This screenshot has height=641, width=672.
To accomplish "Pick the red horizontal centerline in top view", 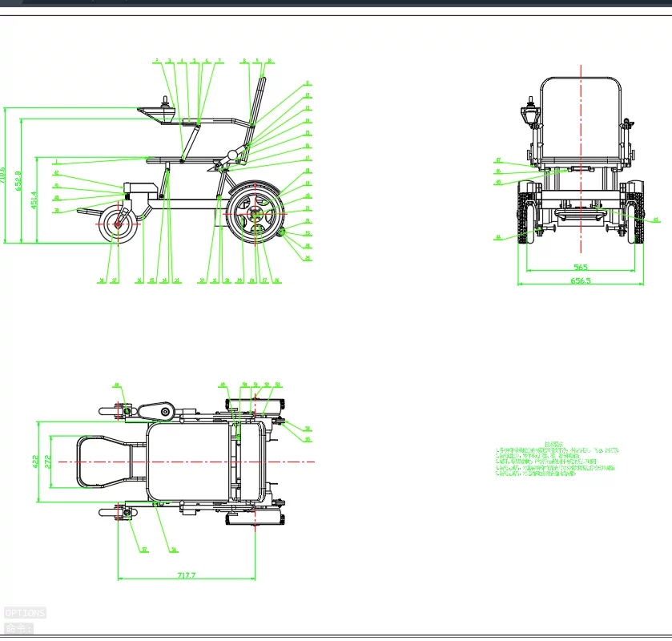I will pyautogui.click(x=187, y=462).
